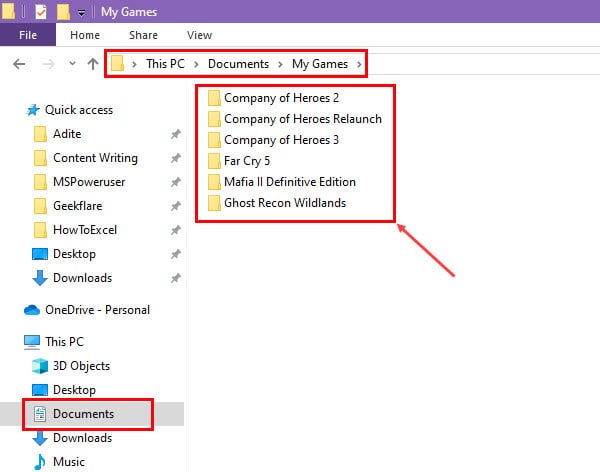Click the pin icon next to MSPoweruser
The image size is (600, 472).
click(176, 182)
